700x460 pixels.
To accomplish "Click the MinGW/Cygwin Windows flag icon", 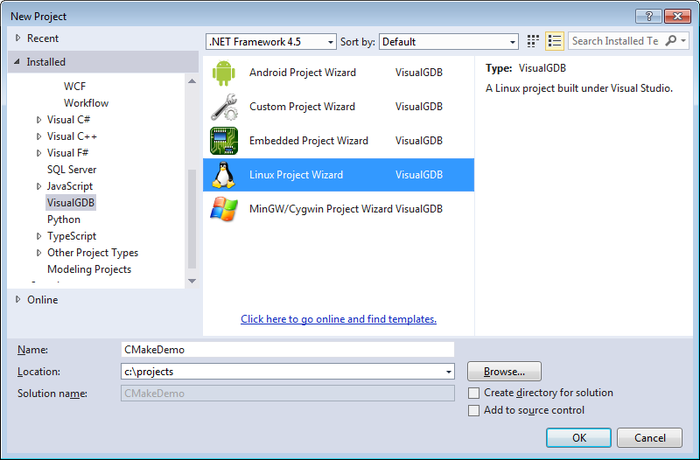I will coord(224,209).
